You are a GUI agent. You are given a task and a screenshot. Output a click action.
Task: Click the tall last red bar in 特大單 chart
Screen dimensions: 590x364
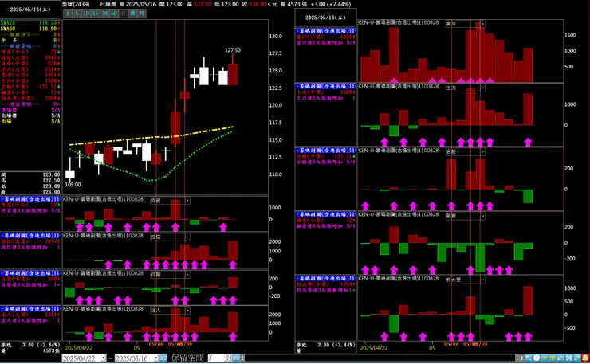[x=528, y=300]
